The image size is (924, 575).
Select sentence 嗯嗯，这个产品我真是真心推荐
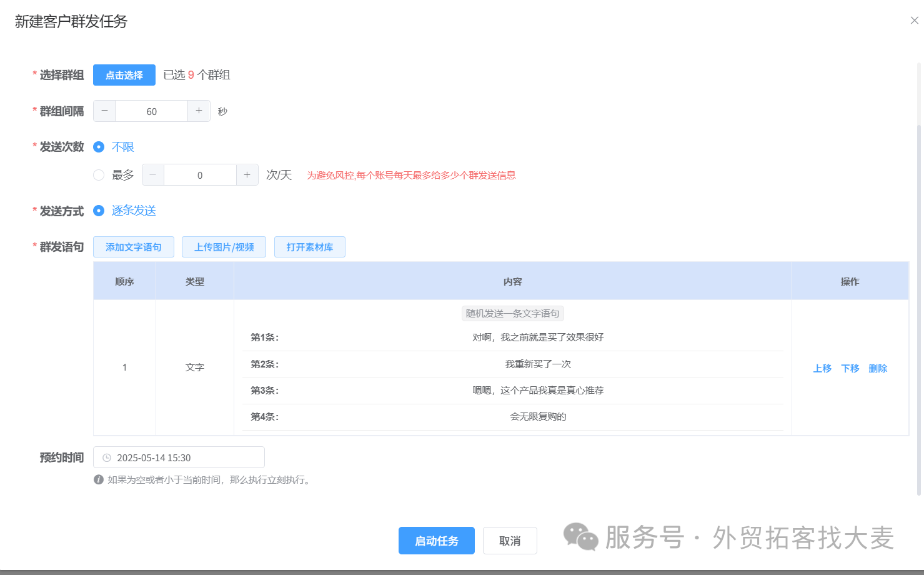[x=538, y=390]
